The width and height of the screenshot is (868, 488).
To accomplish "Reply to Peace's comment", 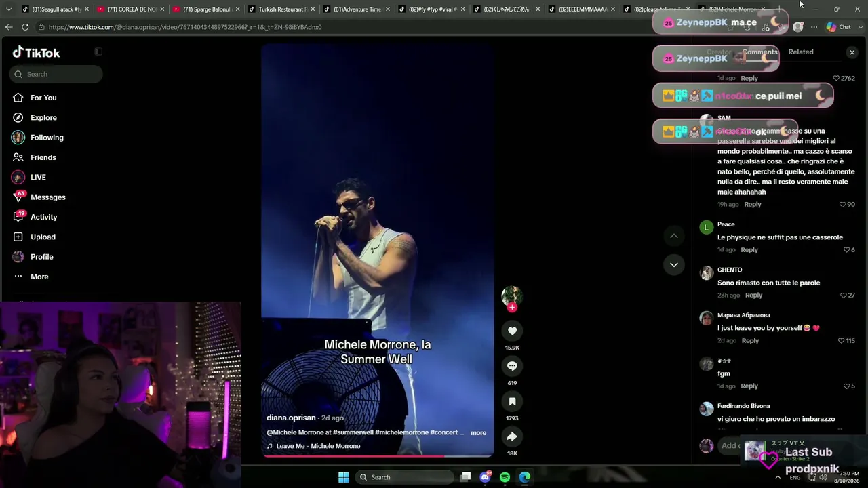I will click(x=749, y=250).
